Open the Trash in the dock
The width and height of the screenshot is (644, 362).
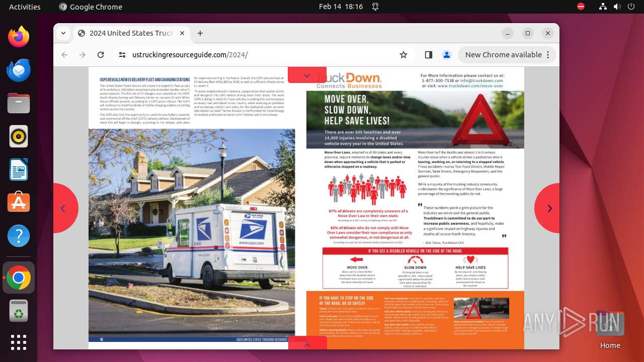pyautogui.click(x=19, y=311)
